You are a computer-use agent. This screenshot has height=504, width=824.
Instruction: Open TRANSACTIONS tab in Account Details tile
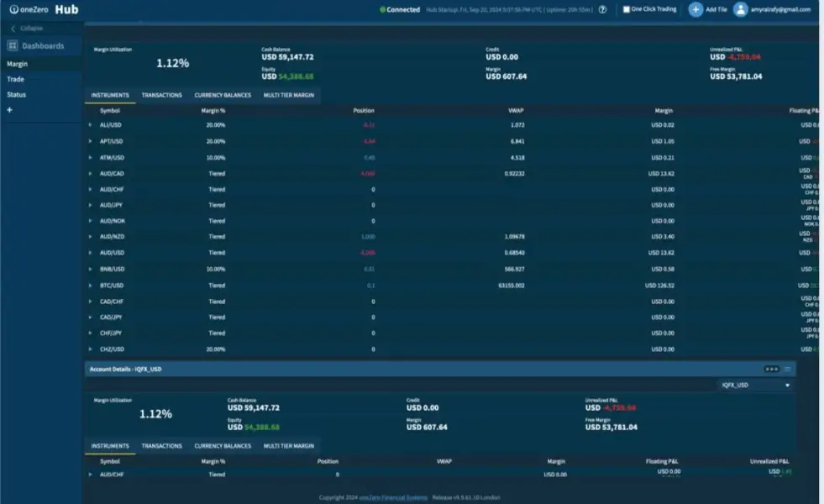(162, 446)
